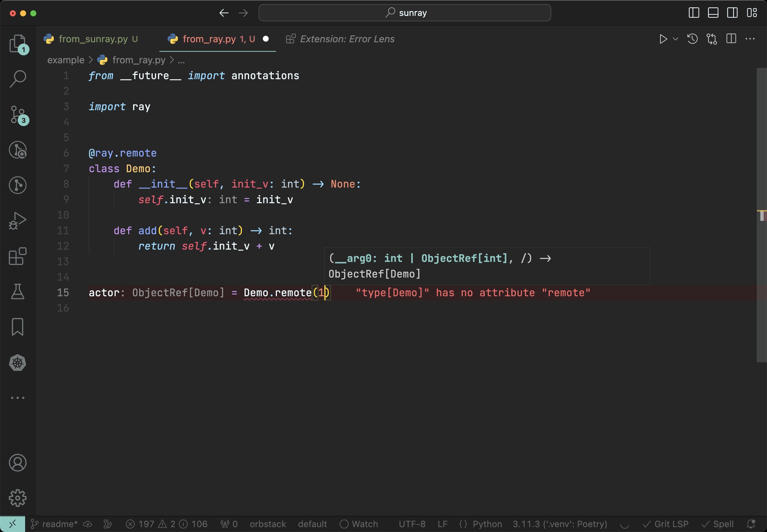Open the Kubernetes view icon
The image size is (767, 532).
(x=17, y=363)
